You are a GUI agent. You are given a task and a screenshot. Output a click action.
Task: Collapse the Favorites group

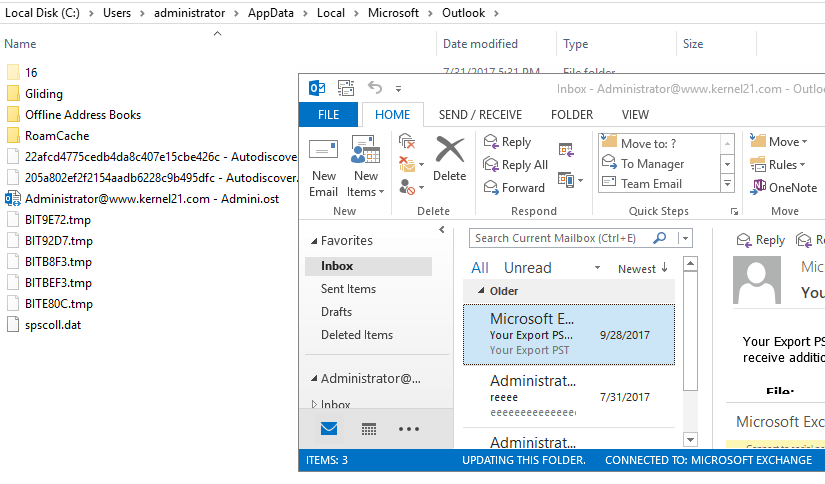[314, 241]
